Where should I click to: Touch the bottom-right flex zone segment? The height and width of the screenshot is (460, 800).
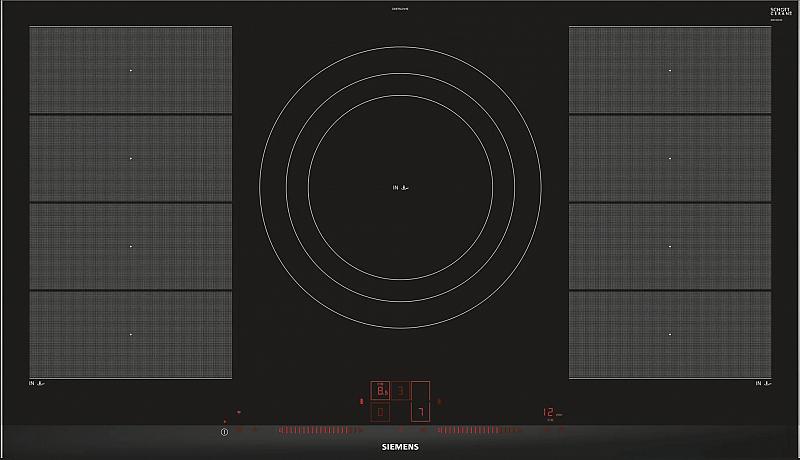pyautogui.click(x=670, y=334)
